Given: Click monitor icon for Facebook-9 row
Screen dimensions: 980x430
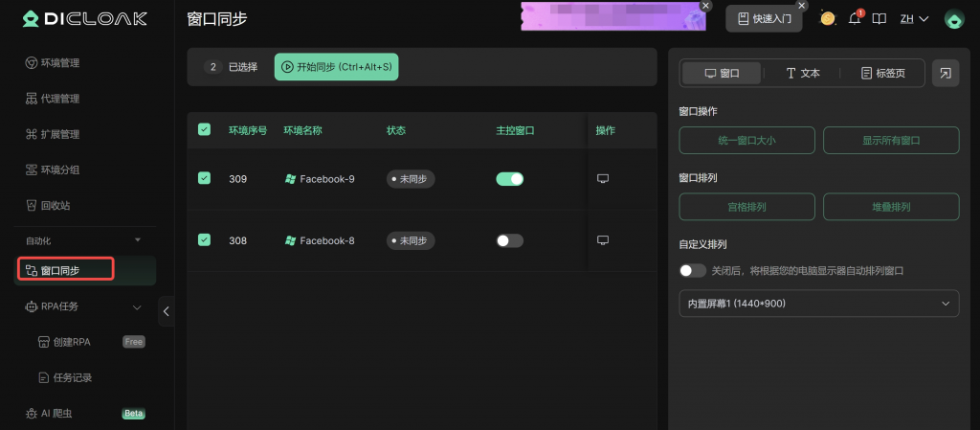Looking at the screenshot, I should [x=603, y=178].
